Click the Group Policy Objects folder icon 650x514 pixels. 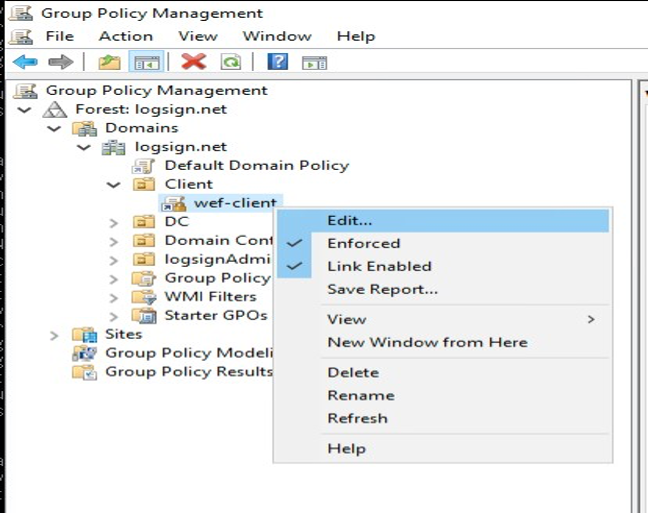click(x=144, y=278)
